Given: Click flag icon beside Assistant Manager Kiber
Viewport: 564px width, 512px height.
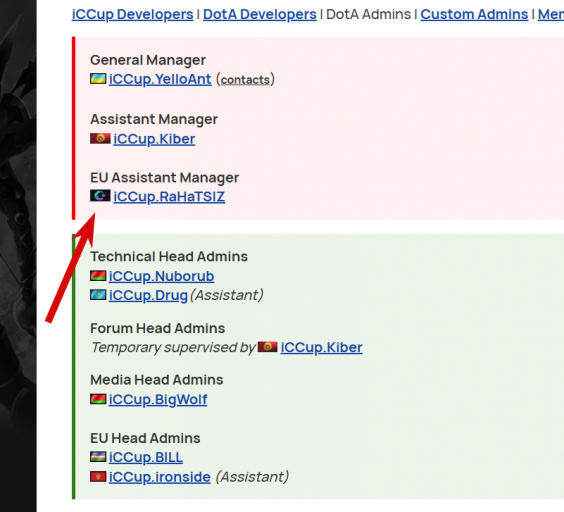Looking at the screenshot, I should [100, 138].
